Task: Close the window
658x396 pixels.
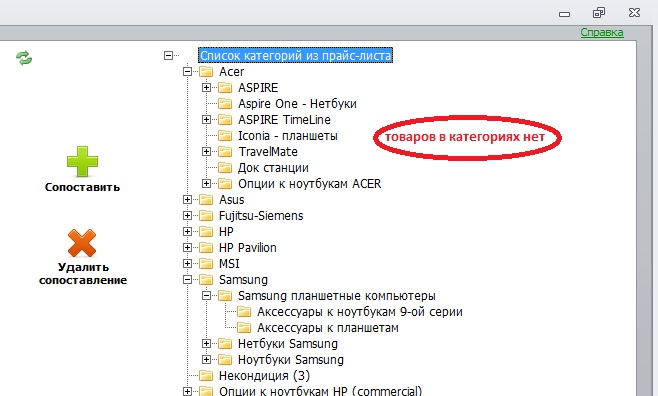Action: (634, 13)
